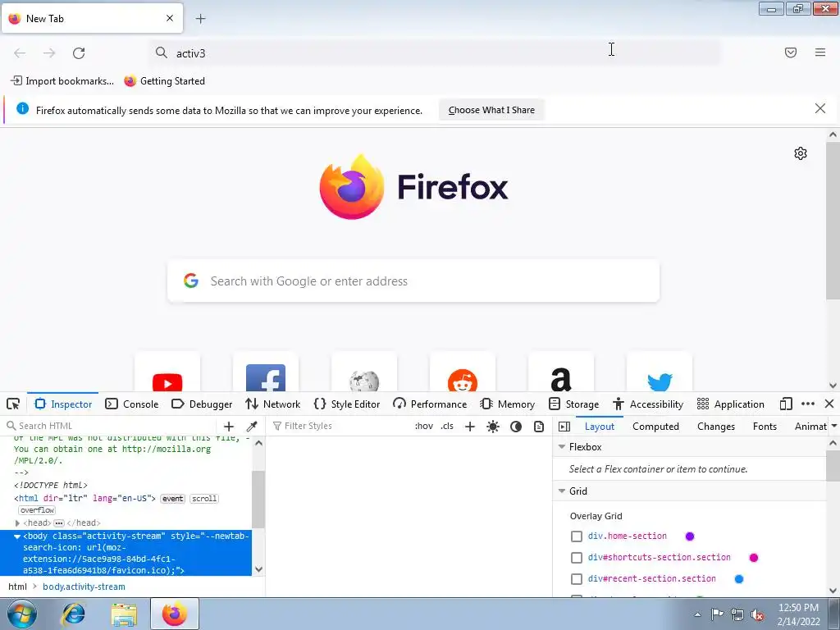This screenshot has height=630, width=840.
Task: Change the magenta shortcuts-section grid color swatch
Action: (754, 558)
